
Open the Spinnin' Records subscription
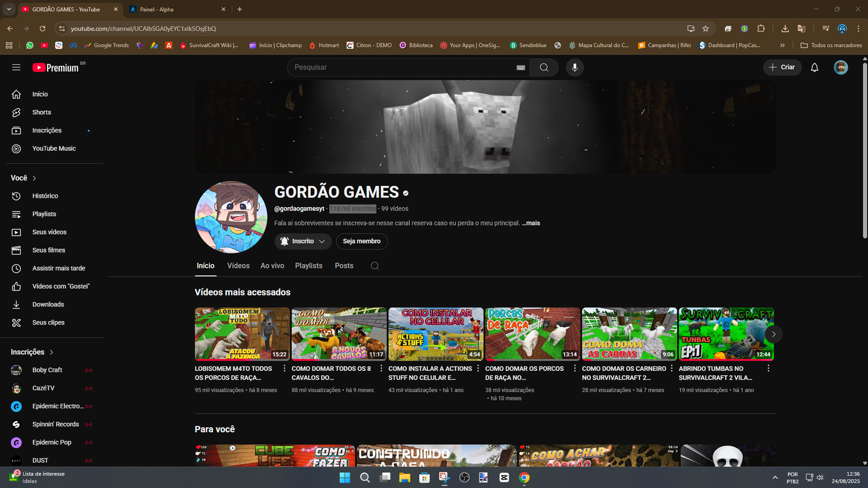tap(54, 425)
